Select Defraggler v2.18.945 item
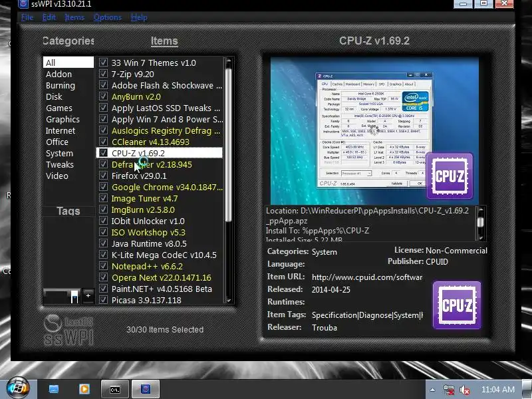Image resolution: width=532 pixels, height=399 pixels. tap(152, 164)
